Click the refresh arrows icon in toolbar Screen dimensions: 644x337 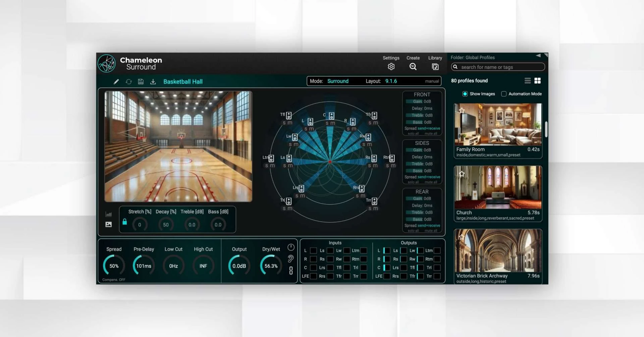[x=128, y=81]
